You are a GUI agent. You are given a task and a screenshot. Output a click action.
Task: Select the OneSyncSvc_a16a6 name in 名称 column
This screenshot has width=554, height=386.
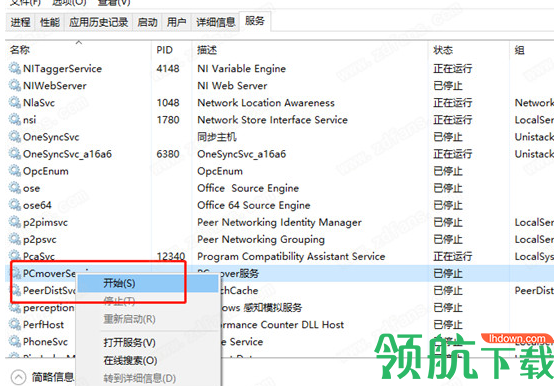pos(67,154)
